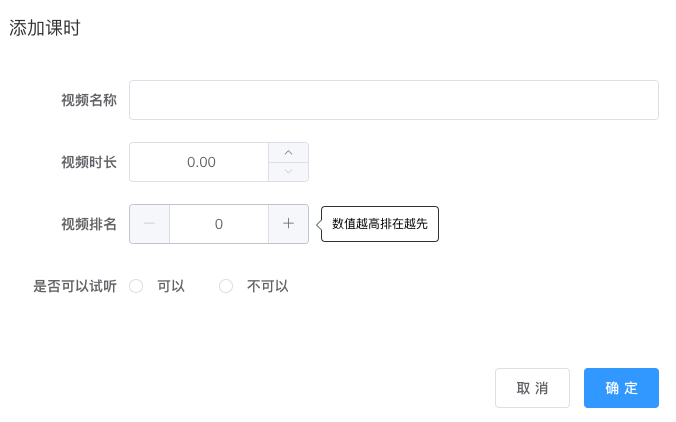
Task: Click the 视频排名 field label
Action: point(89,224)
